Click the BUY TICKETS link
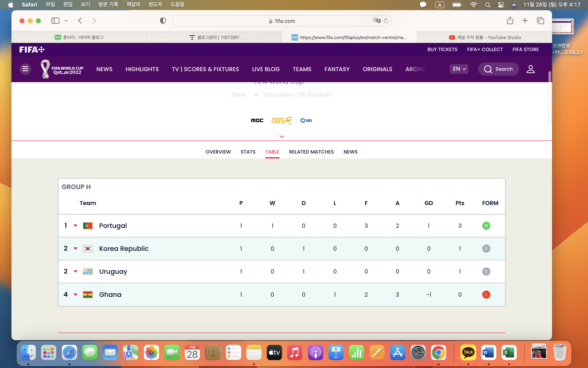This screenshot has width=588, height=368. (442, 49)
